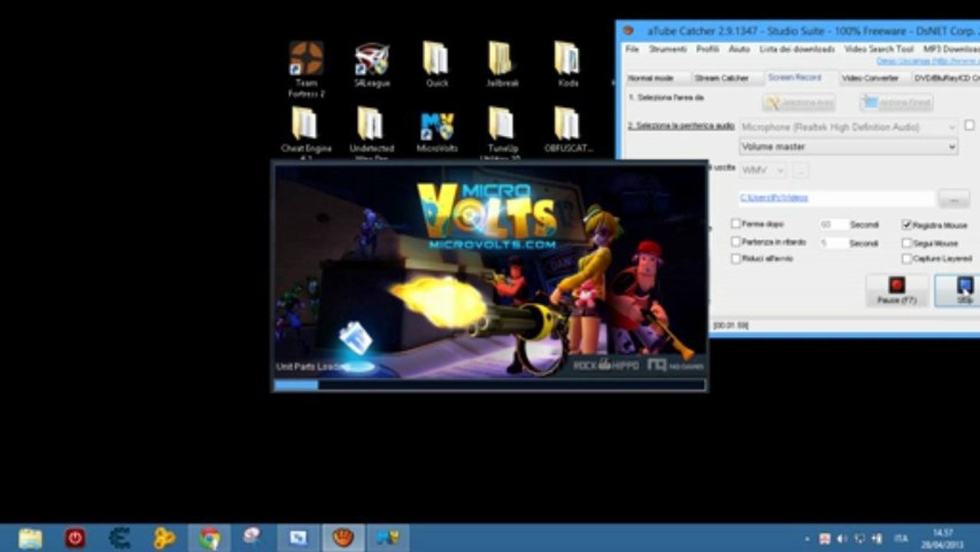This screenshot has width=980, height=552.
Task: Open the Jailbreak folder on desktop
Action: coord(502,65)
